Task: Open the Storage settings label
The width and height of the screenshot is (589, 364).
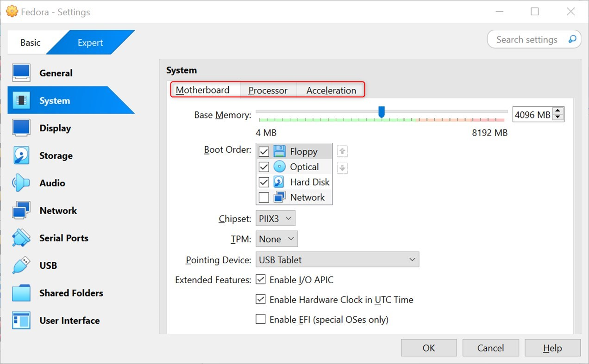Action: [x=56, y=156]
